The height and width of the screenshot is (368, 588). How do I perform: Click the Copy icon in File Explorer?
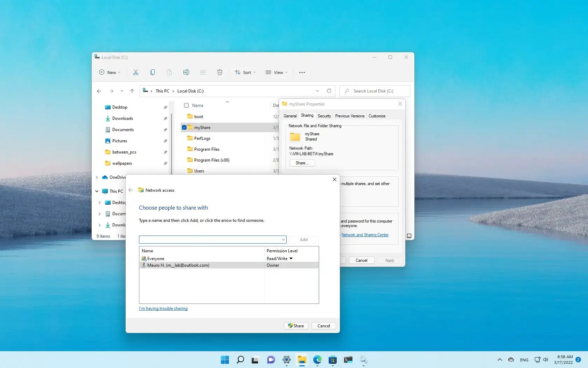pyautogui.click(x=153, y=72)
